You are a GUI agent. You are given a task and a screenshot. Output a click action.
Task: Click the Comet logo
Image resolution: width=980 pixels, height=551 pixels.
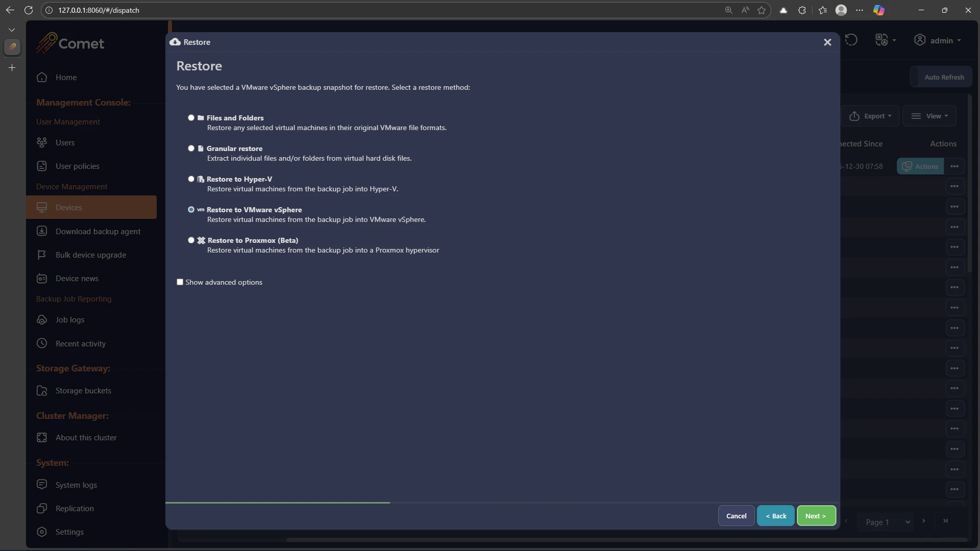(70, 43)
